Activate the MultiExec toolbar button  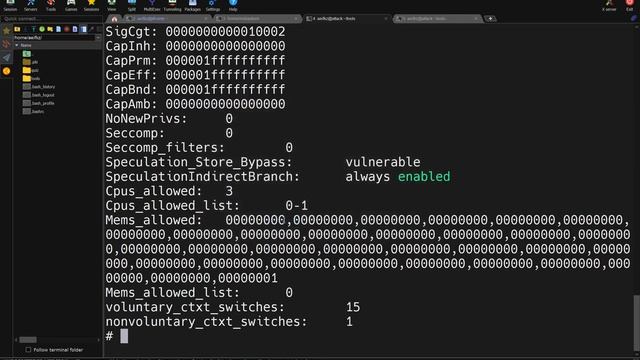[152, 6]
